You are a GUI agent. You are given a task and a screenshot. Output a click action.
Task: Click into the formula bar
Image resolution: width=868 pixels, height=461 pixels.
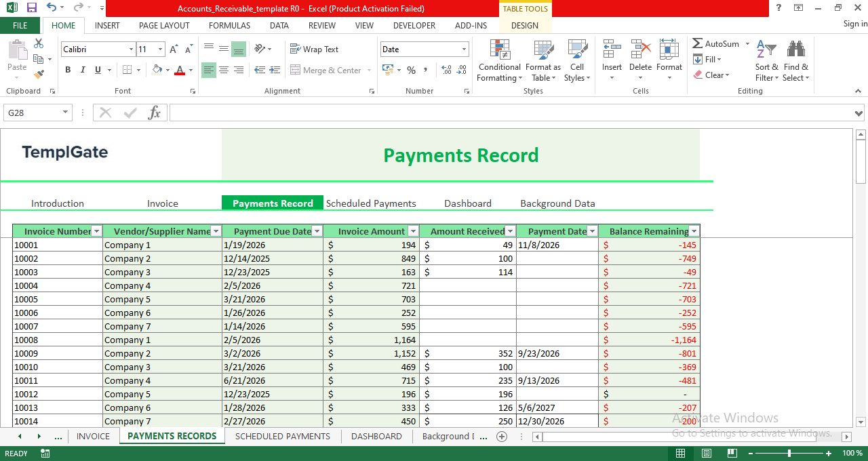pos(511,113)
